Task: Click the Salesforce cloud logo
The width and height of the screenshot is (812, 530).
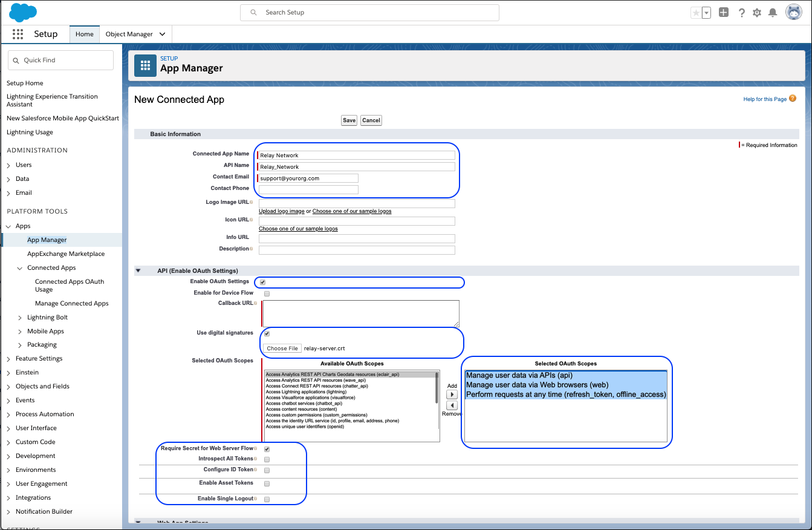Action: [x=22, y=12]
